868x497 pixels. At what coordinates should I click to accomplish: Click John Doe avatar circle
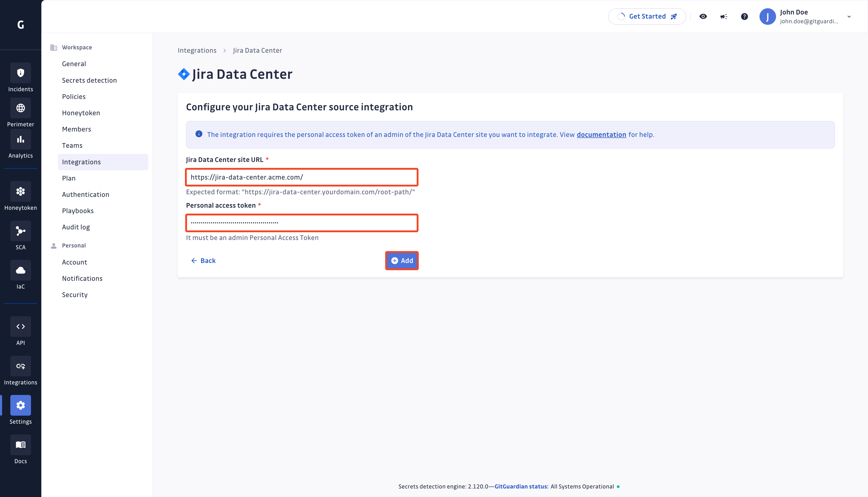[768, 16]
